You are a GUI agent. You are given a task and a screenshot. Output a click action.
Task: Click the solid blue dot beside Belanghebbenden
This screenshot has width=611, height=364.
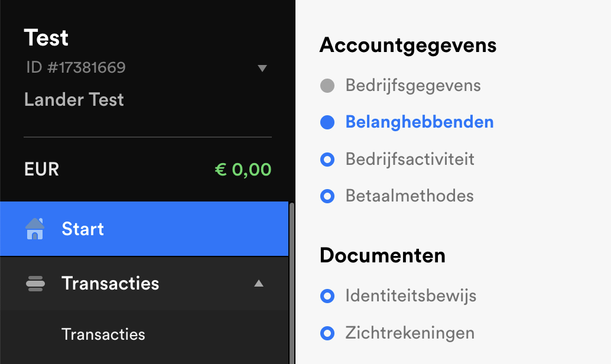pyautogui.click(x=327, y=122)
